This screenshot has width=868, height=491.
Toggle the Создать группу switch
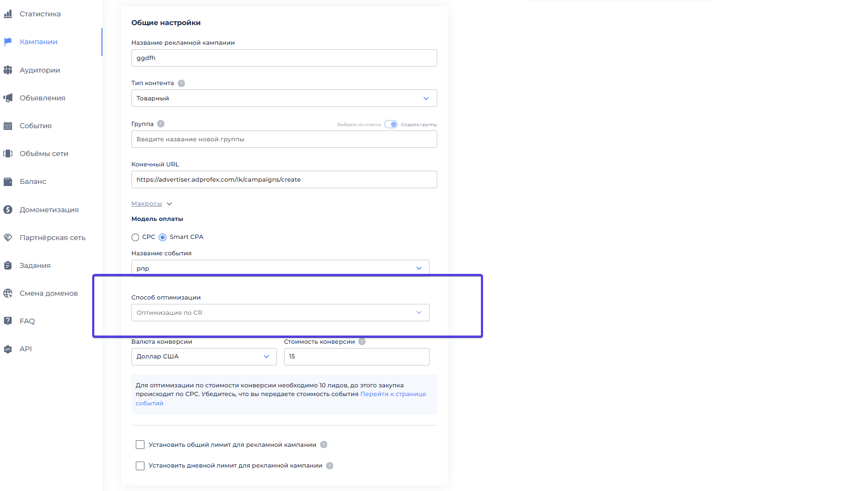click(391, 124)
